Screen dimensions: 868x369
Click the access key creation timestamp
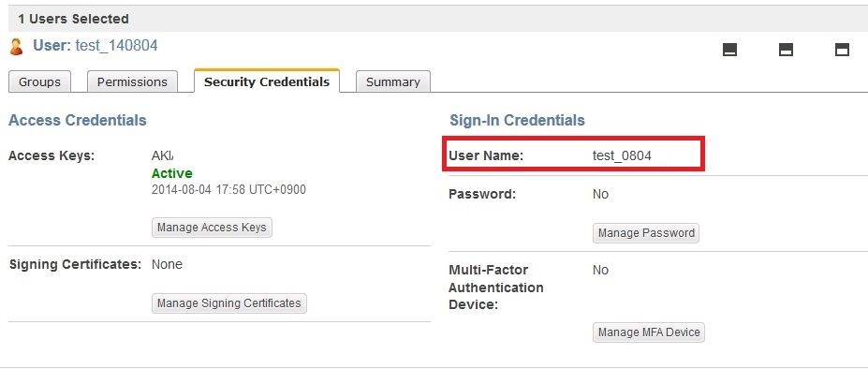click(x=228, y=189)
